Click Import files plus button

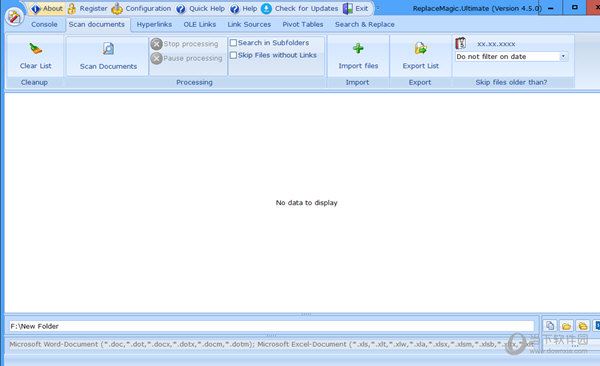tap(358, 56)
